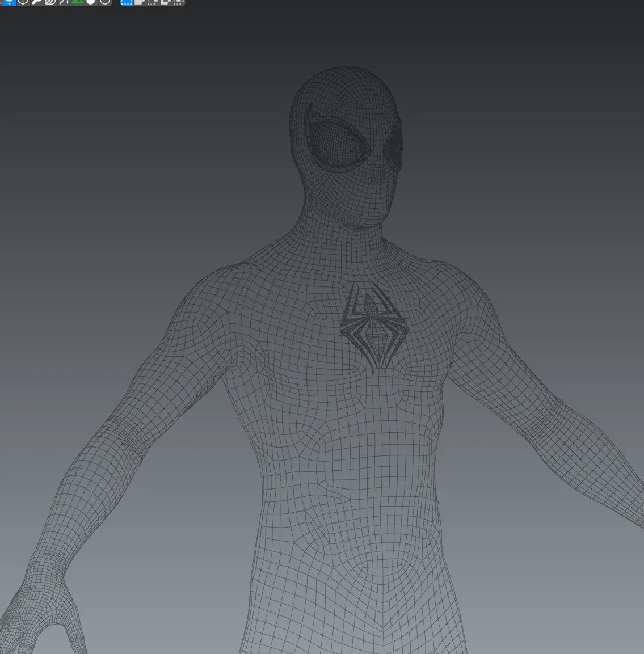Image resolution: width=644 pixels, height=654 pixels.
Task: Click the square-with-notch selection mode icon
Action: pyautogui.click(x=167, y=2)
